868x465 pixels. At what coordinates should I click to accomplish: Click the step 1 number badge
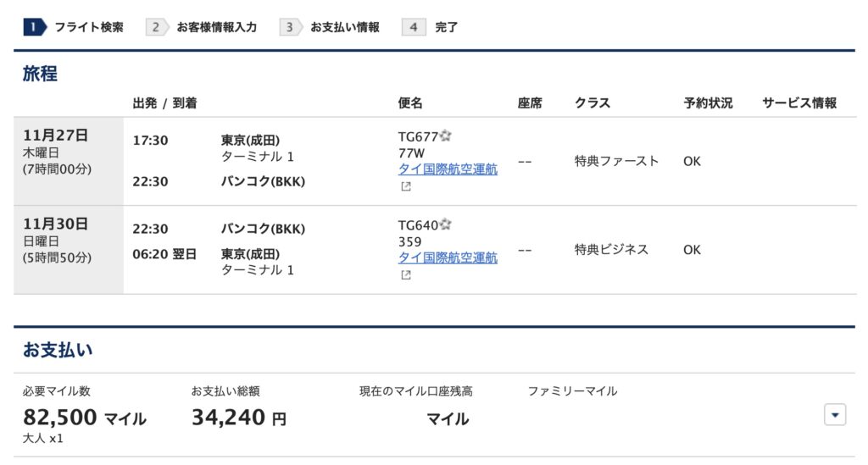coord(35,27)
